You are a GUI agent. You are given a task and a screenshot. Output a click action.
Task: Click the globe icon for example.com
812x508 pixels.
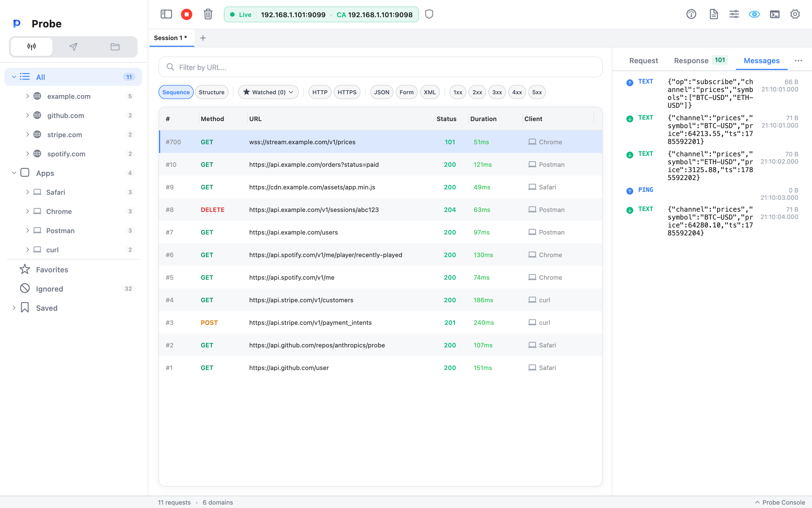point(37,96)
